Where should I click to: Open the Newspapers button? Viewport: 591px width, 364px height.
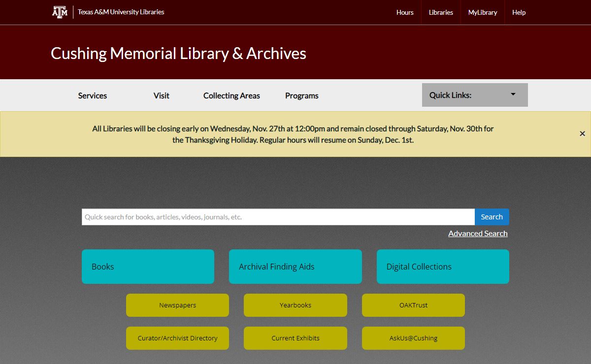177,305
